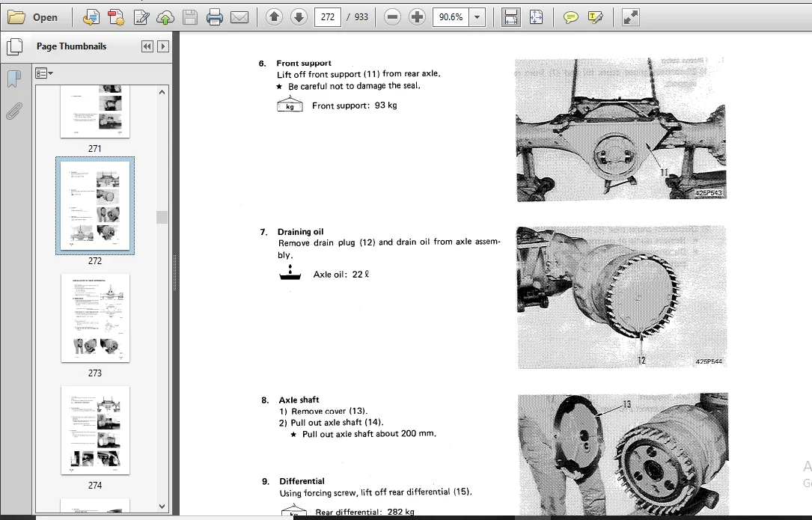Click the Email envelope icon
Screen dimensions: 812x520
point(239,17)
